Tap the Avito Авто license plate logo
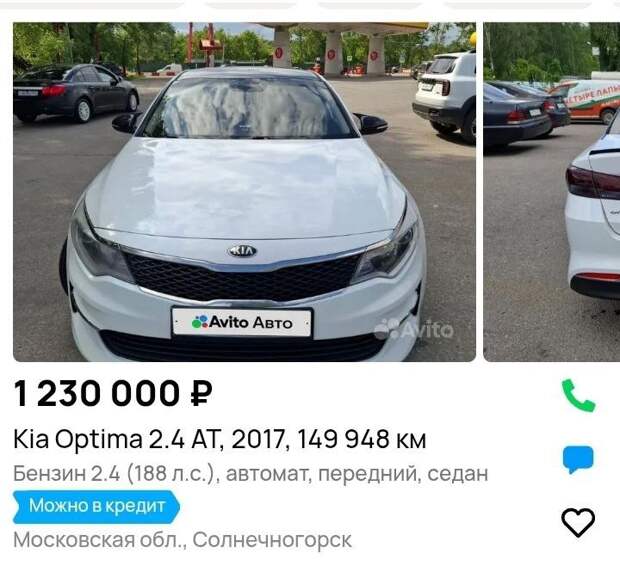 pyautogui.click(x=242, y=323)
